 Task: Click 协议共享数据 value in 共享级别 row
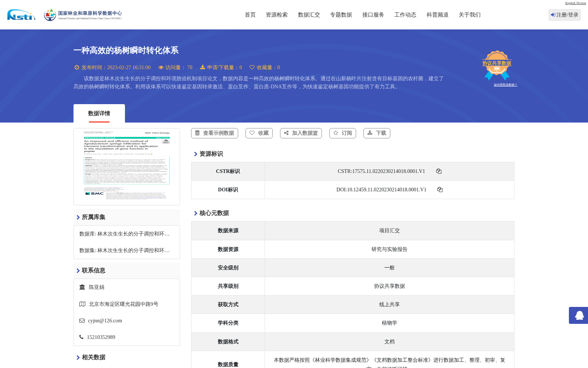390,286
